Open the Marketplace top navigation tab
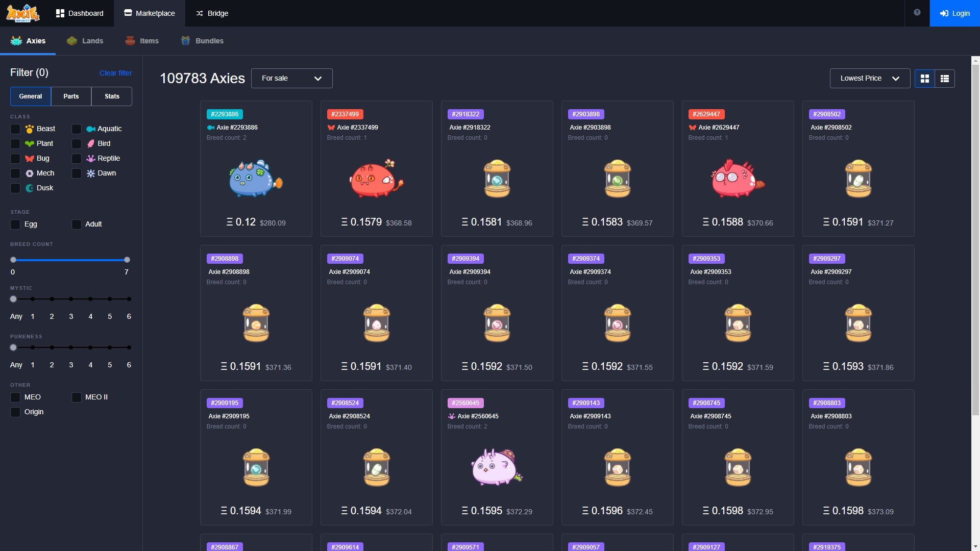The width and height of the screenshot is (980, 551). pos(150,13)
